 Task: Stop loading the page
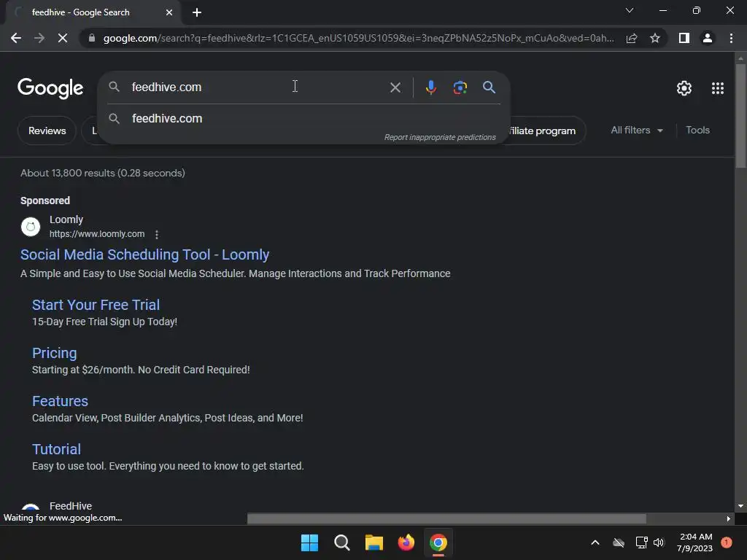tap(63, 38)
